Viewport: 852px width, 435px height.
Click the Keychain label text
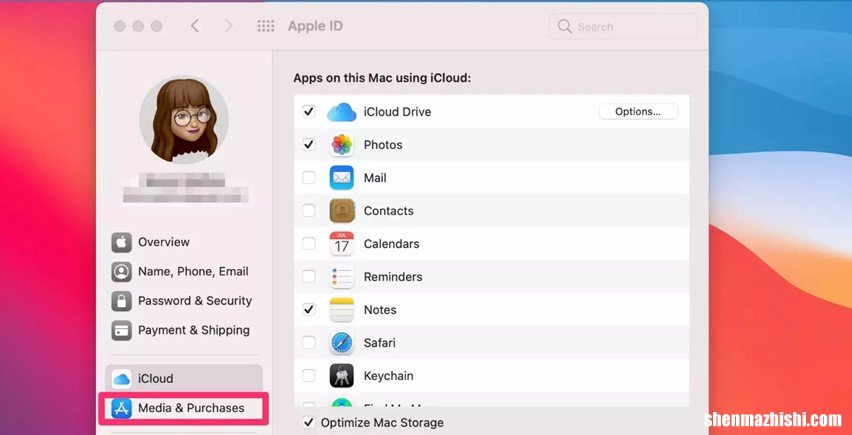click(389, 376)
